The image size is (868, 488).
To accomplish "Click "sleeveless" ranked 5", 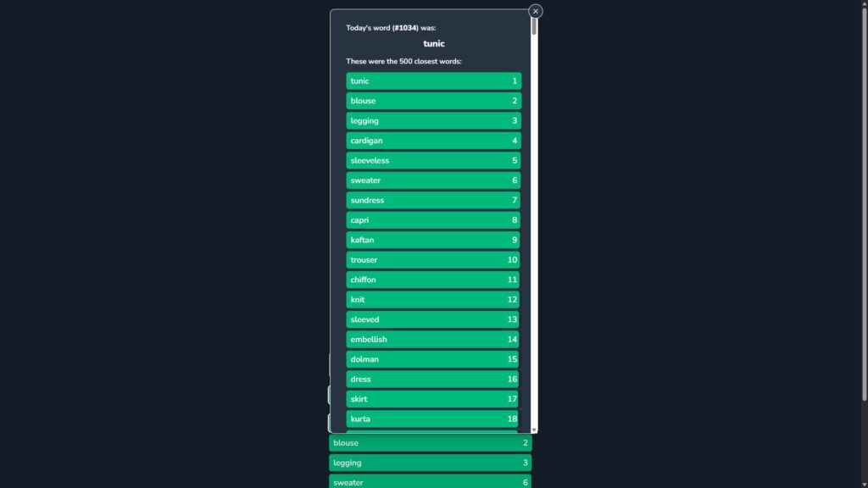I will point(433,160).
